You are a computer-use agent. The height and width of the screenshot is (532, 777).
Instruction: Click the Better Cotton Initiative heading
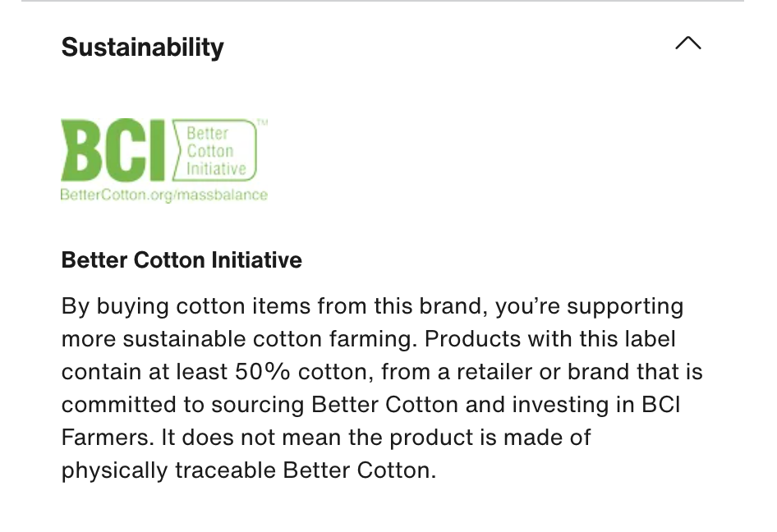[x=181, y=260]
